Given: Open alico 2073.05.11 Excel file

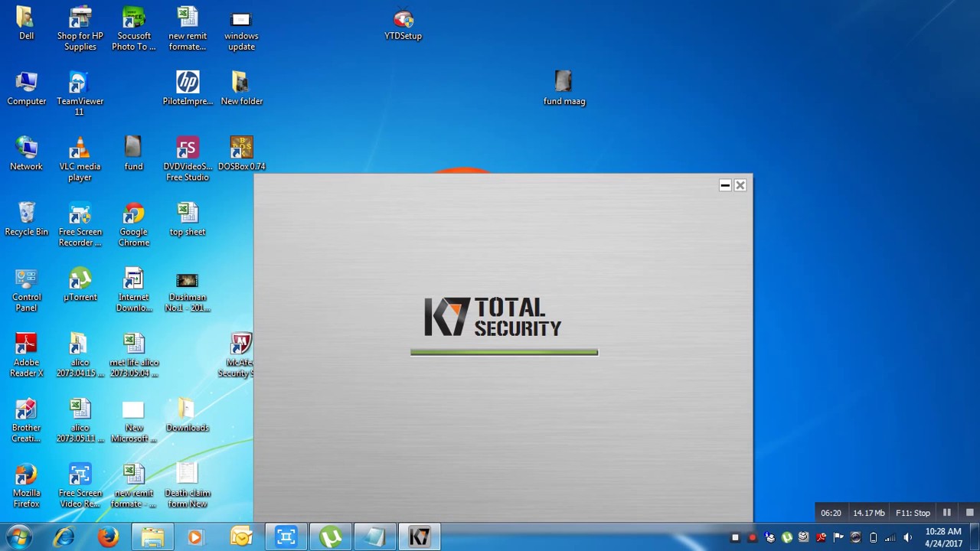Looking at the screenshot, I should [x=80, y=421].
